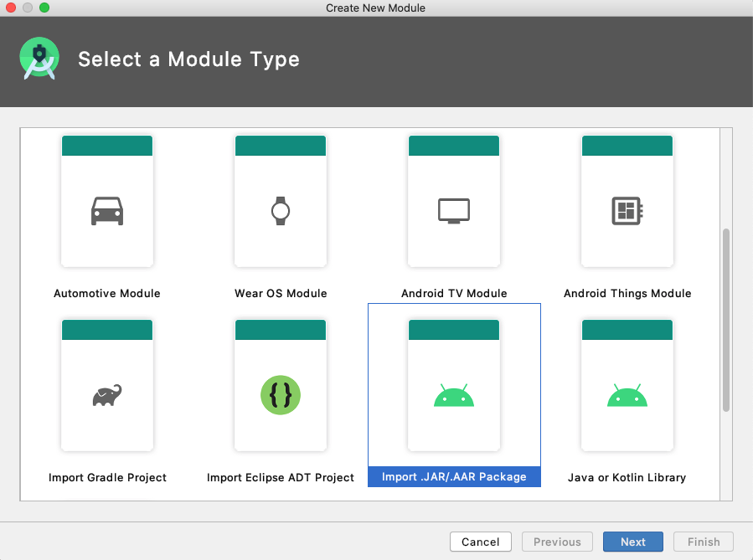The image size is (753, 560).
Task: Select the Import Gradle Project label
Action: (x=107, y=477)
